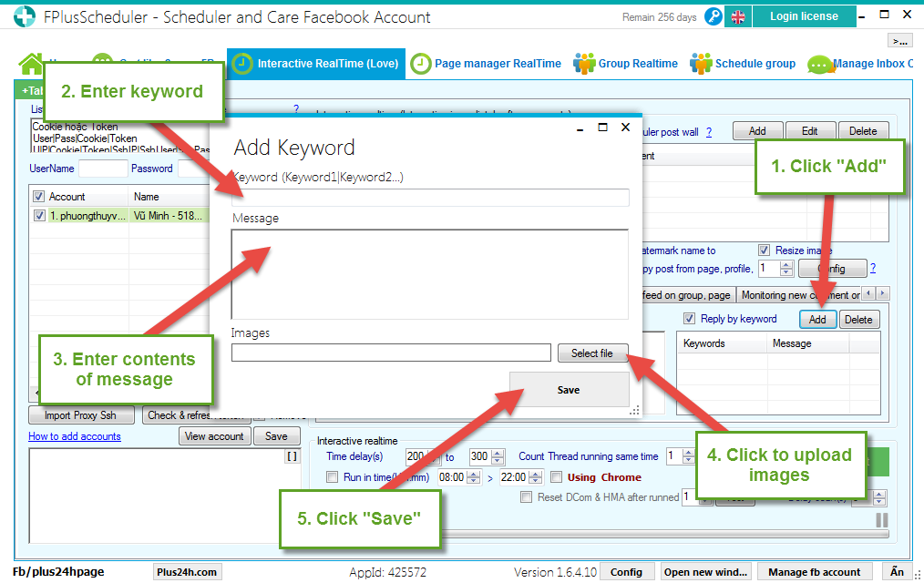Toggle the Resize image checkbox
This screenshot has height=583, width=924.
click(764, 251)
